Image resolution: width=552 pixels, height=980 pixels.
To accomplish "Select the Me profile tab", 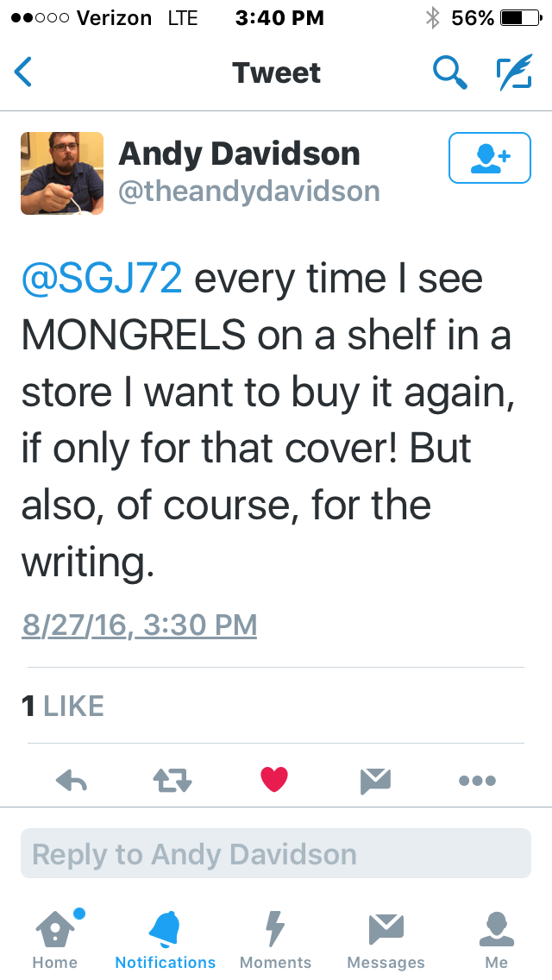I will (496, 939).
